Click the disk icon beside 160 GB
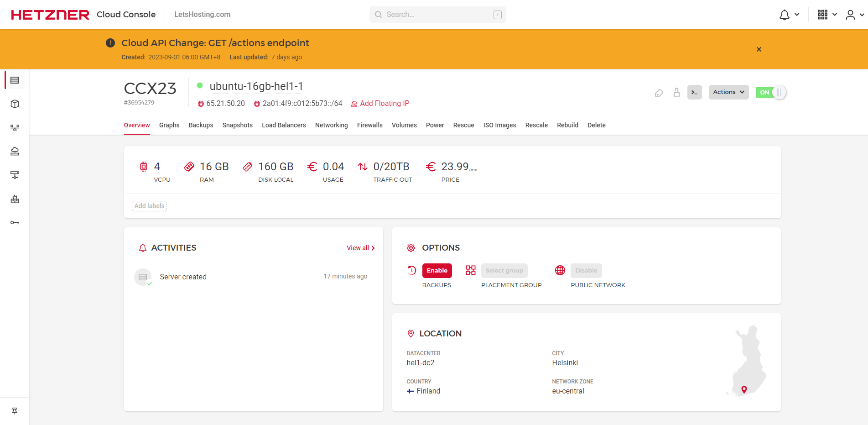Viewport: 868px width, 425px height. pyautogui.click(x=247, y=167)
